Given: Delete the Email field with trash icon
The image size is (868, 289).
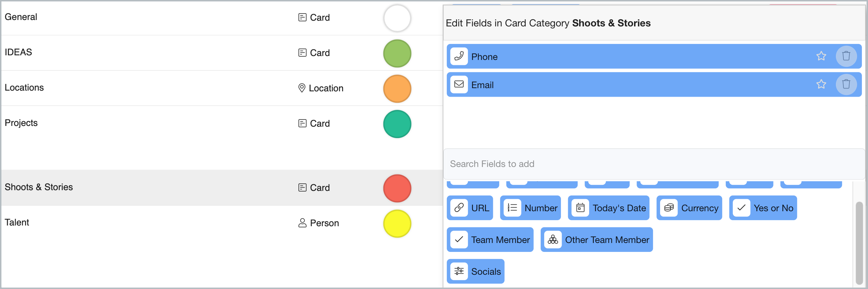Looking at the screenshot, I should click(x=846, y=85).
